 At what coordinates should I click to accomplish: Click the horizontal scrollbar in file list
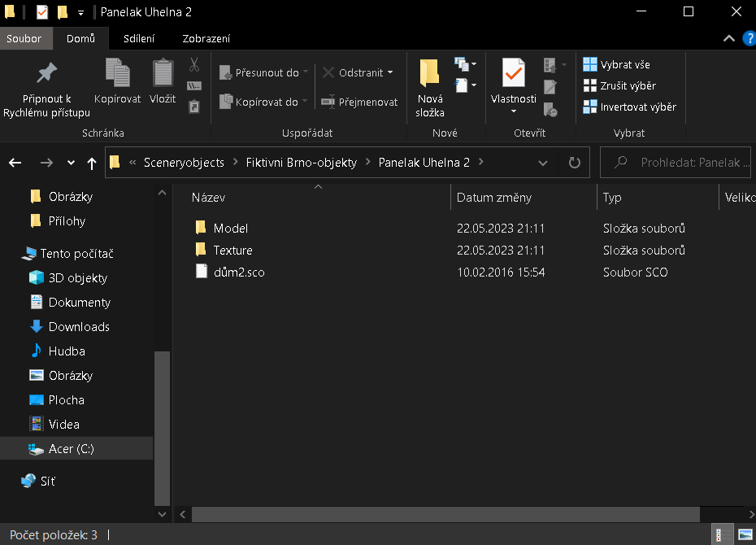coord(445,514)
